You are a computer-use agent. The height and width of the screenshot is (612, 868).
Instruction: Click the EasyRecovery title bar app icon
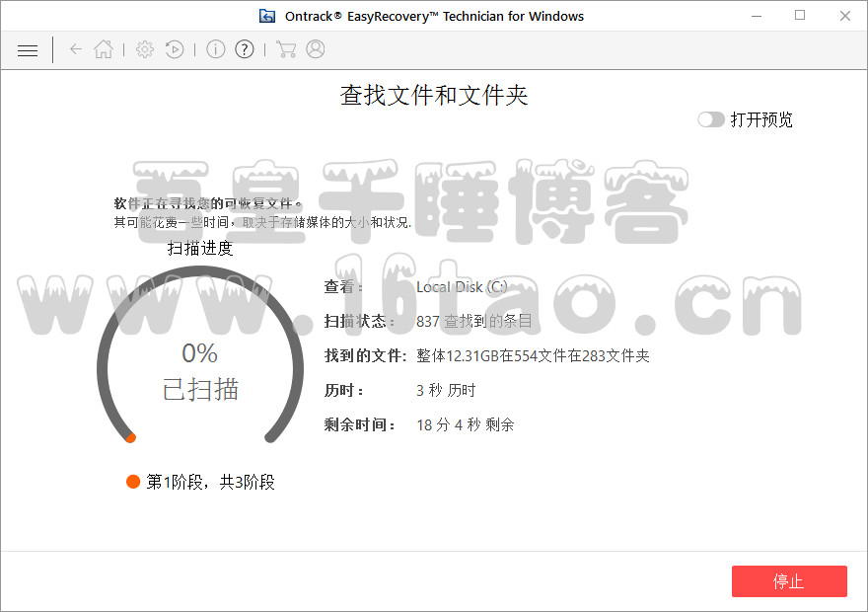point(266,16)
